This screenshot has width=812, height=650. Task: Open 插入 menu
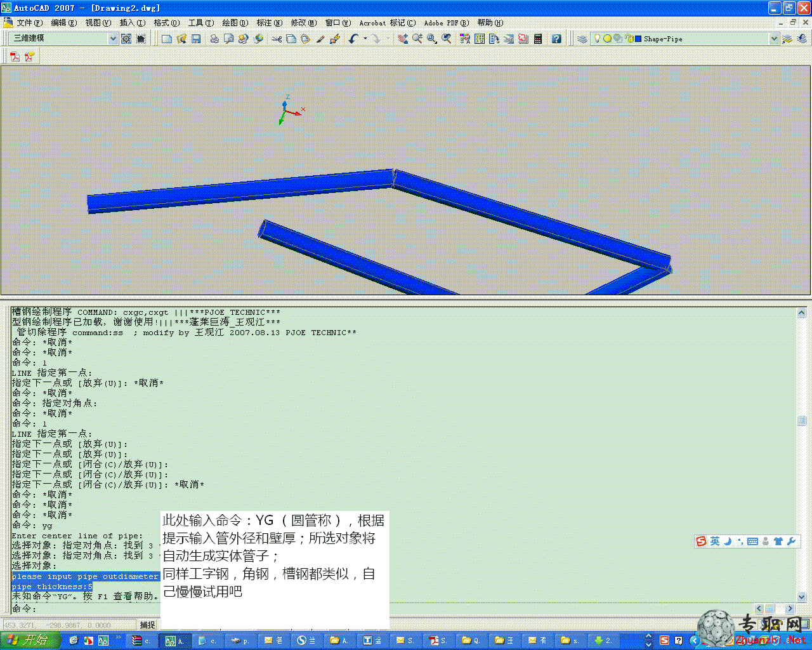click(x=132, y=23)
